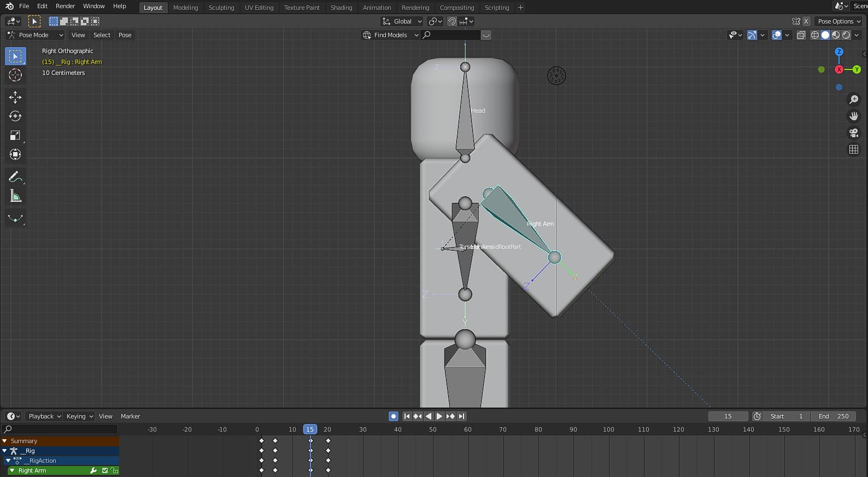
Task: Open Pose Options popover
Action: pos(839,21)
